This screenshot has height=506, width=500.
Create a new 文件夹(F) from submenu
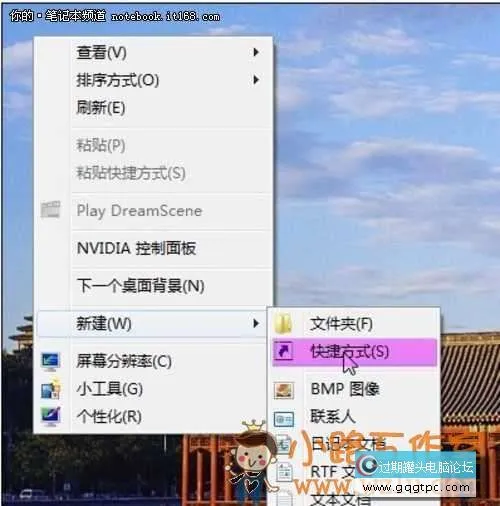(x=354, y=324)
